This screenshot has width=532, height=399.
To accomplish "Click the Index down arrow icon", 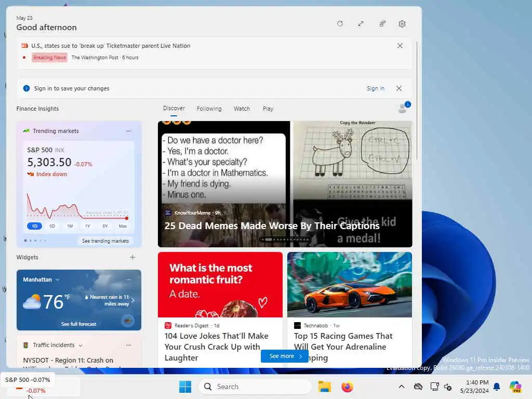I will pyautogui.click(x=31, y=174).
